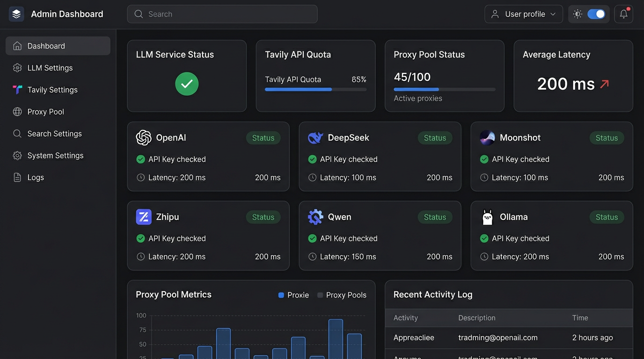Click the Admin Dashboard layers logo
The height and width of the screenshot is (359, 644).
(16, 14)
